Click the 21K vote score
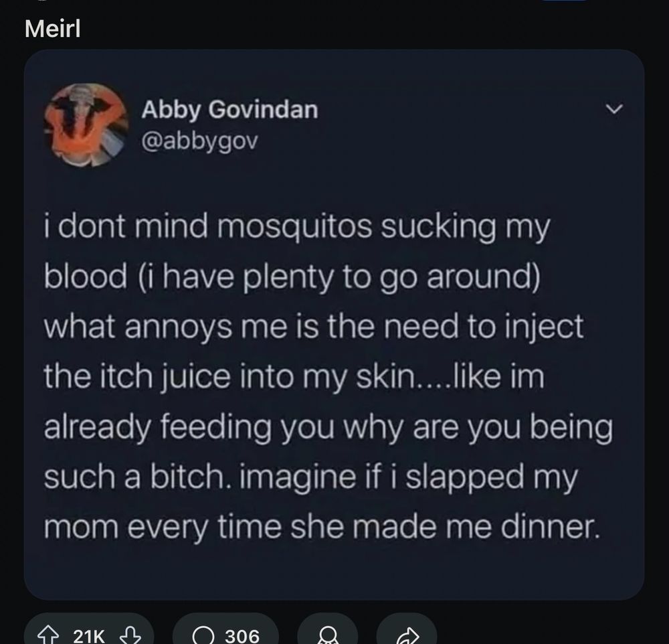Image resolution: width=669 pixels, height=644 pixels. tap(89, 636)
